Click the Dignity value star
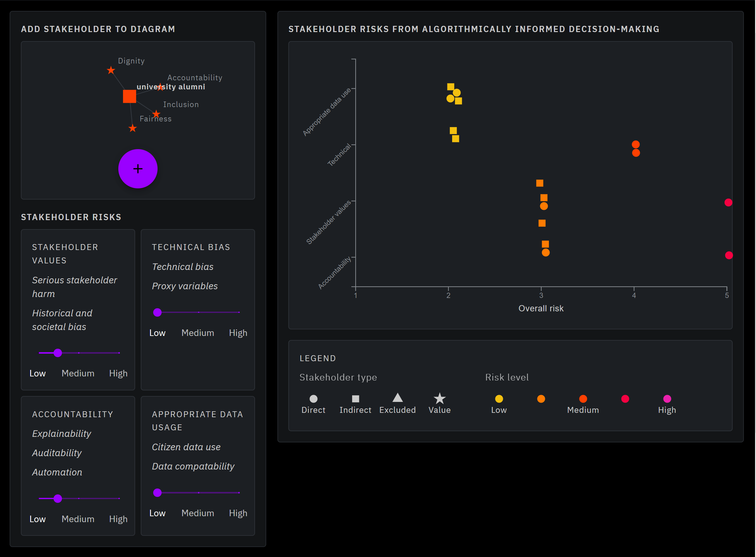Image resolution: width=756 pixels, height=557 pixels. [x=111, y=70]
